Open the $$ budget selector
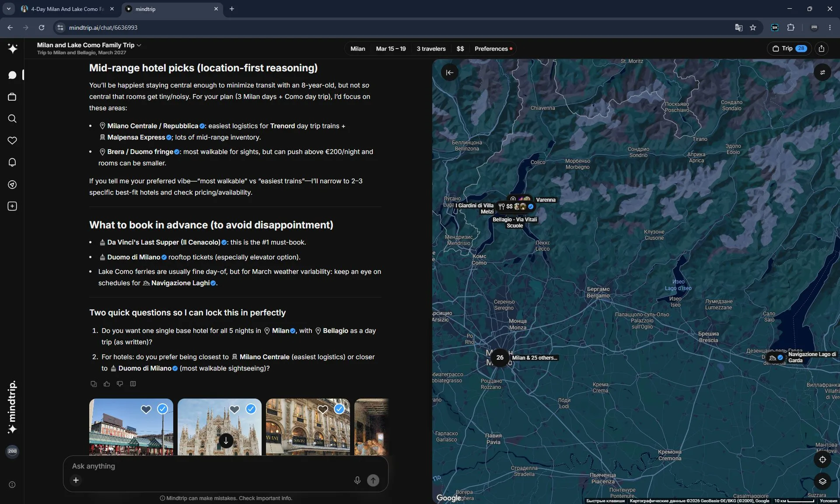 pyautogui.click(x=460, y=49)
